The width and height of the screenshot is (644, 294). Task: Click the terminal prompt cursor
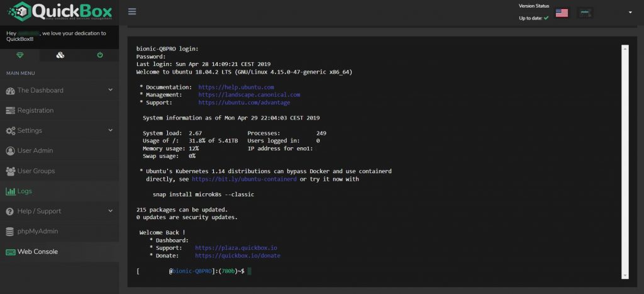249,271
